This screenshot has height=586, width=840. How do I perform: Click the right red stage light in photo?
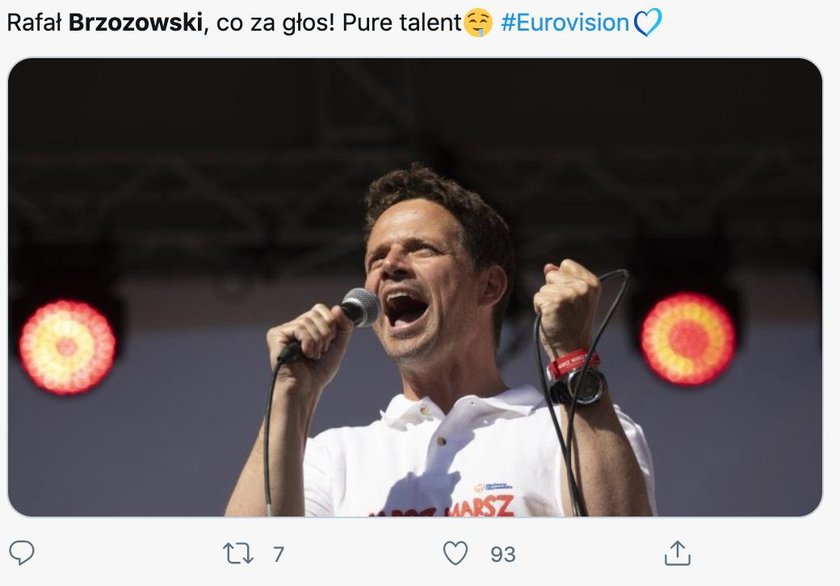688,339
